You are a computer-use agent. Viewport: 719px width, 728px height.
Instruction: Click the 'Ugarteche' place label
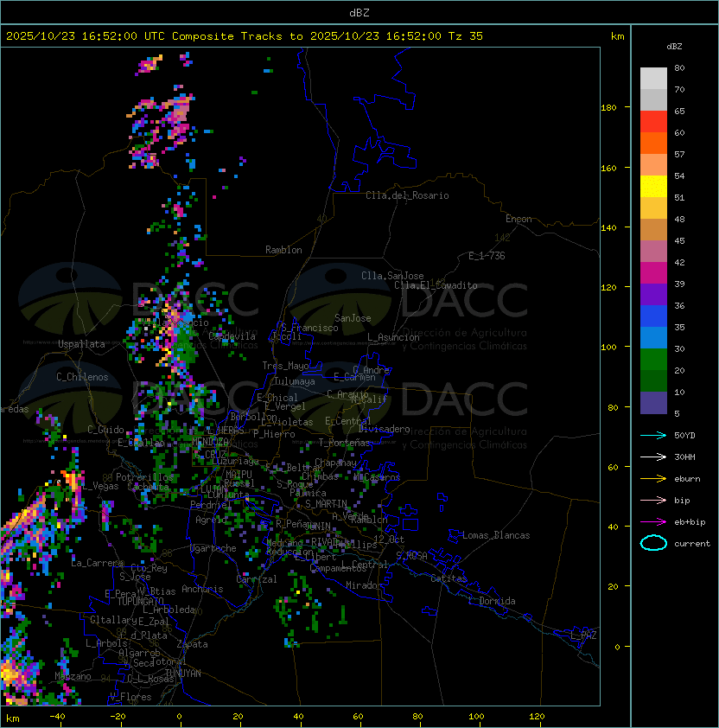tap(213, 548)
